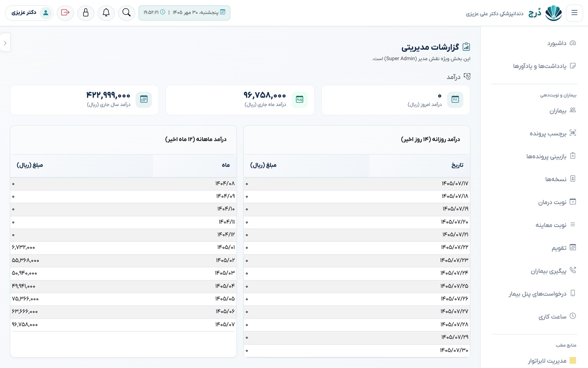Open ساعت کاری sidebar entry
This screenshot has height=368, width=588.
pyautogui.click(x=557, y=317)
